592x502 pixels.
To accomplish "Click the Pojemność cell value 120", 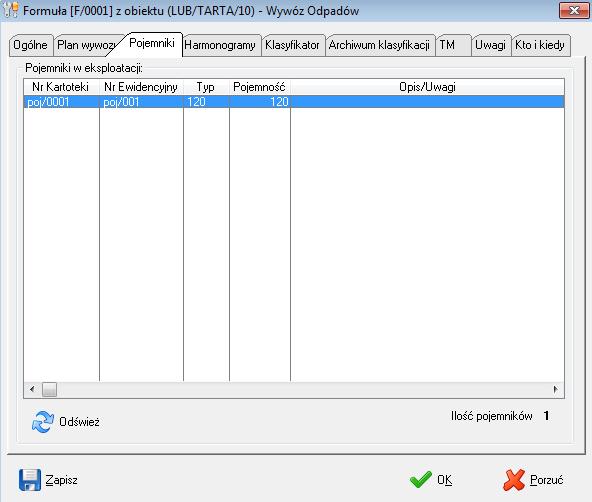I will coord(260,102).
